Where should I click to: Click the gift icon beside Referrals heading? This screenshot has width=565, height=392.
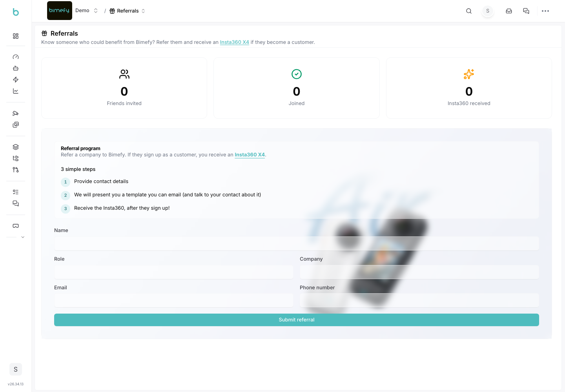pos(44,33)
